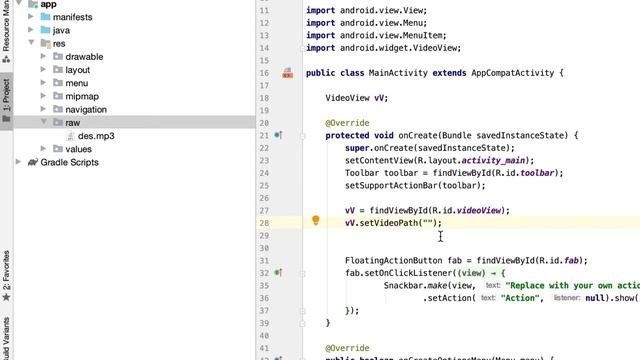Expand the Gradle Scripts node arrow
The width and height of the screenshot is (640, 360).
(x=19, y=162)
